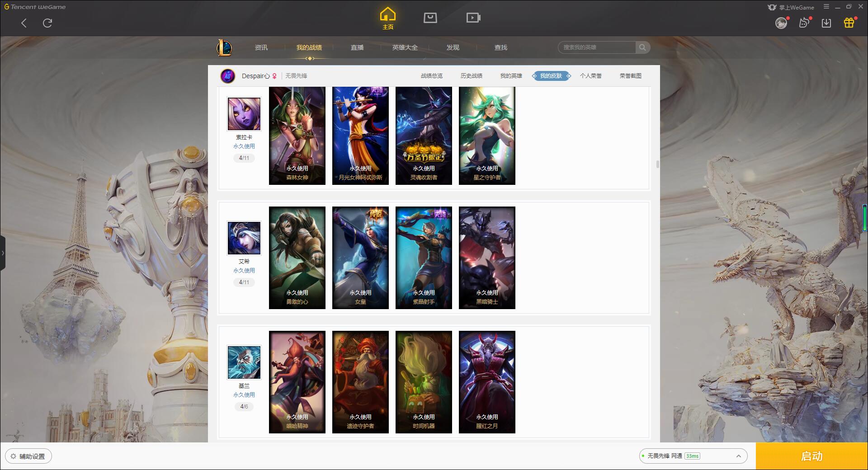Open the 资讯 news tab
This screenshot has width=868, height=470.
[261, 47]
